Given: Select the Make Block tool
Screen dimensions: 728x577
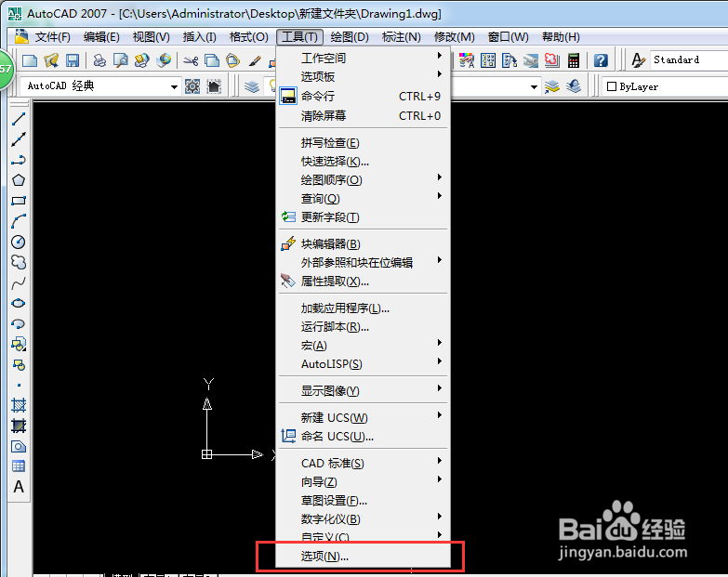Looking at the screenshot, I should click(19, 364).
